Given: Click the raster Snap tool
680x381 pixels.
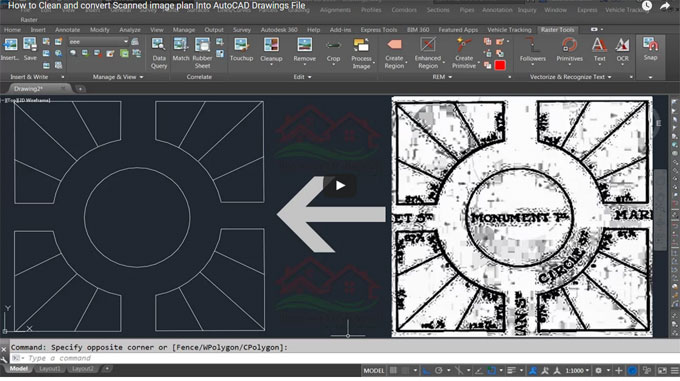Looking at the screenshot, I should point(650,49).
